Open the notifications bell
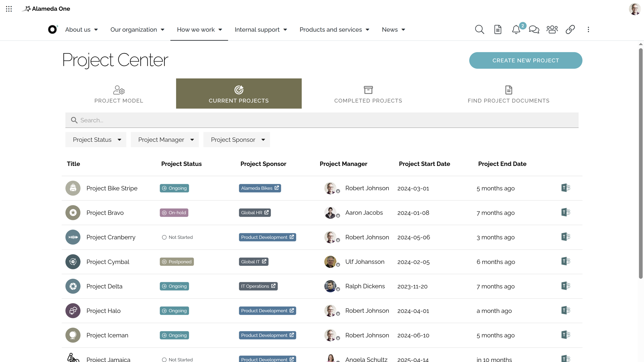Viewport: 644px width, 362px height. click(x=516, y=30)
